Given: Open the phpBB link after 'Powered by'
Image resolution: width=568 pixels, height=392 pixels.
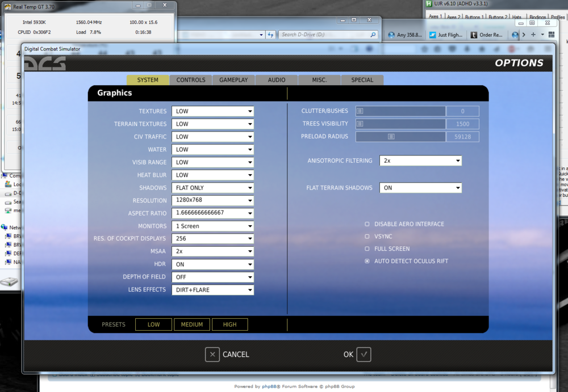Looking at the screenshot, I should coord(269,386).
